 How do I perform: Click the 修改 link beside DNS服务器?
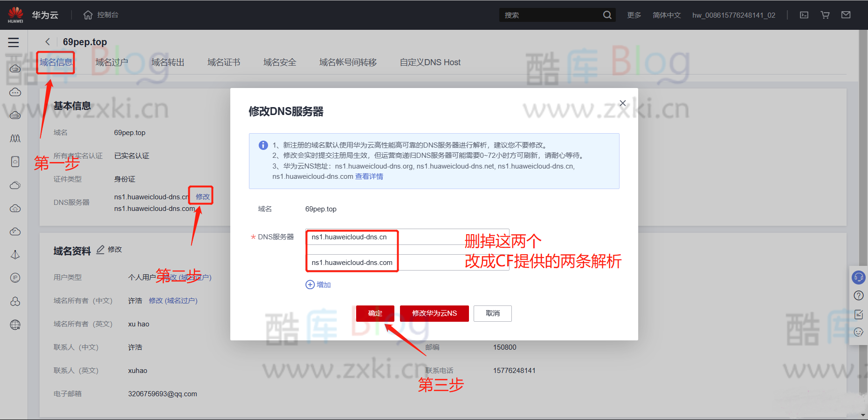201,196
